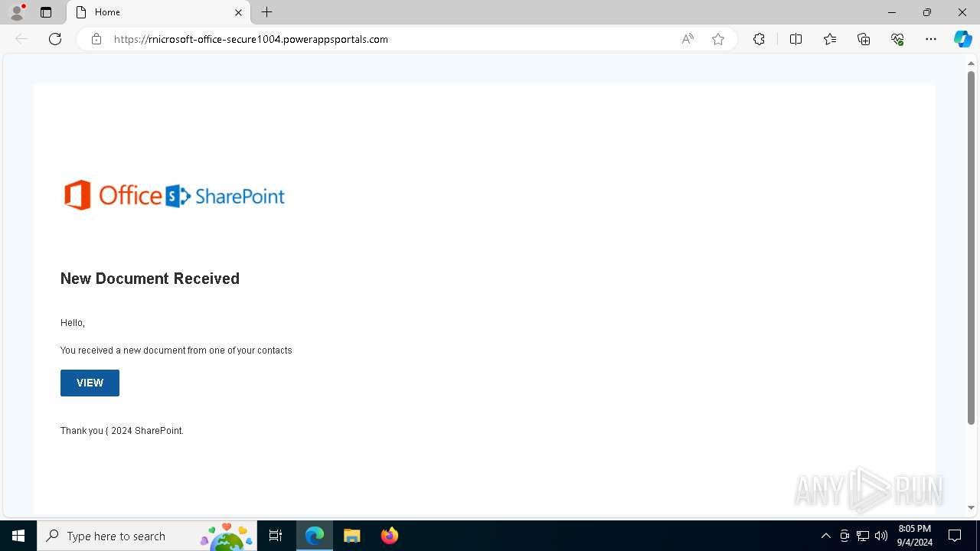Image resolution: width=980 pixels, height=551 pixels.
Task: Open Microsoft Edge from the taskbar
Action: pos(315,536)
